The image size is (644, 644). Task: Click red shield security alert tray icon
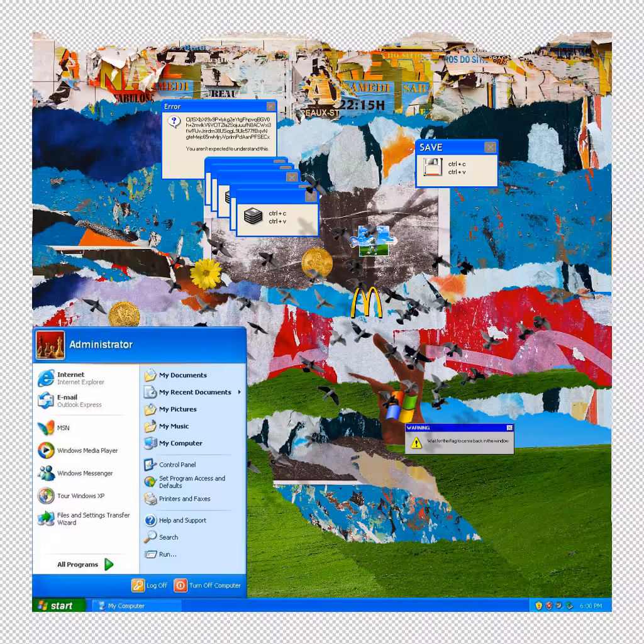tap(549, 606)
